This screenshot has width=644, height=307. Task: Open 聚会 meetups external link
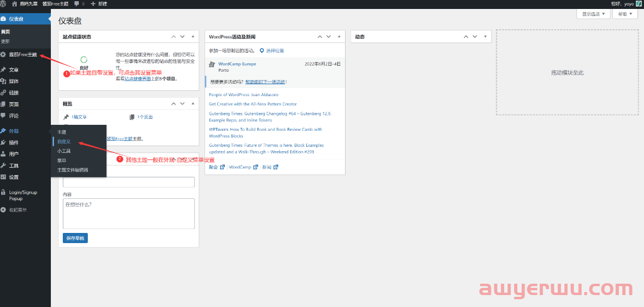tap(217, 167)
